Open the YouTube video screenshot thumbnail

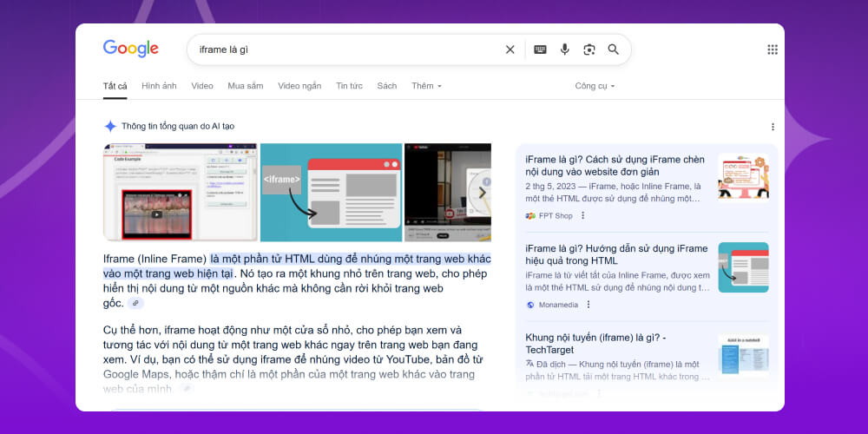click(447, 192)
